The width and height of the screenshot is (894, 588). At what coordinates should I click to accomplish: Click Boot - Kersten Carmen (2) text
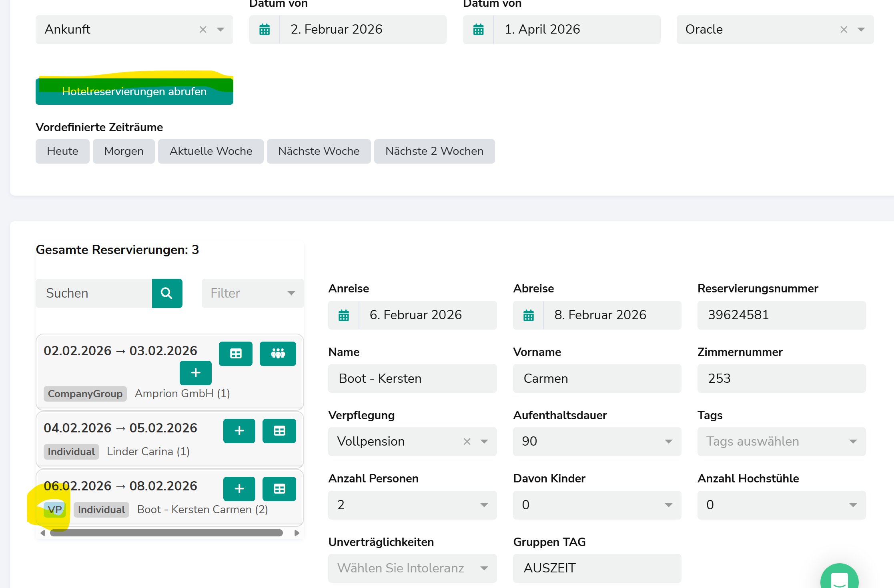pyautogui.click(x=202, y=510)
